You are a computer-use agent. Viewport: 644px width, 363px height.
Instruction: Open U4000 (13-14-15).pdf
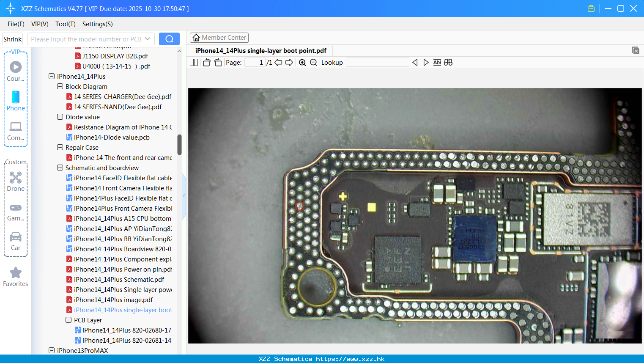point(112,66)
